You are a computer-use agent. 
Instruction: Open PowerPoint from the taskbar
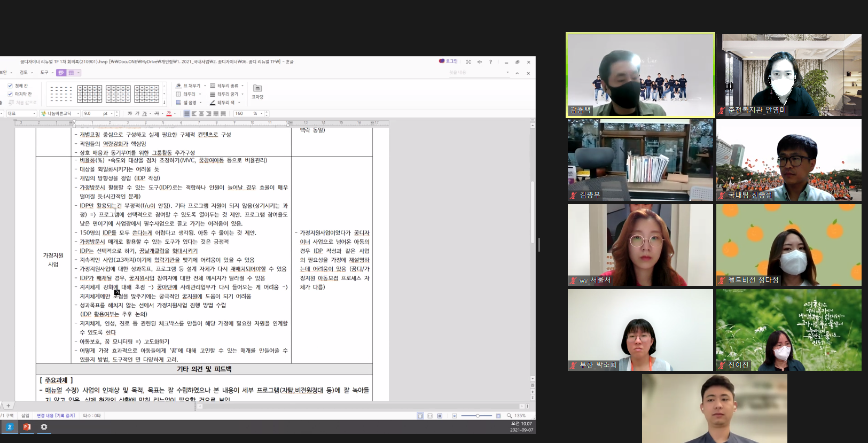pyautogui.click(x=27, y=427)
